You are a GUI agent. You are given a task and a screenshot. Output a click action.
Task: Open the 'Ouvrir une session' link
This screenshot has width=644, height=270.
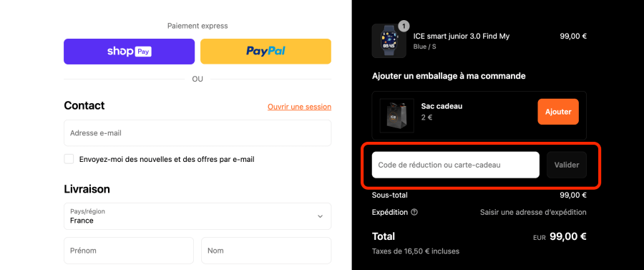point(299,107)
